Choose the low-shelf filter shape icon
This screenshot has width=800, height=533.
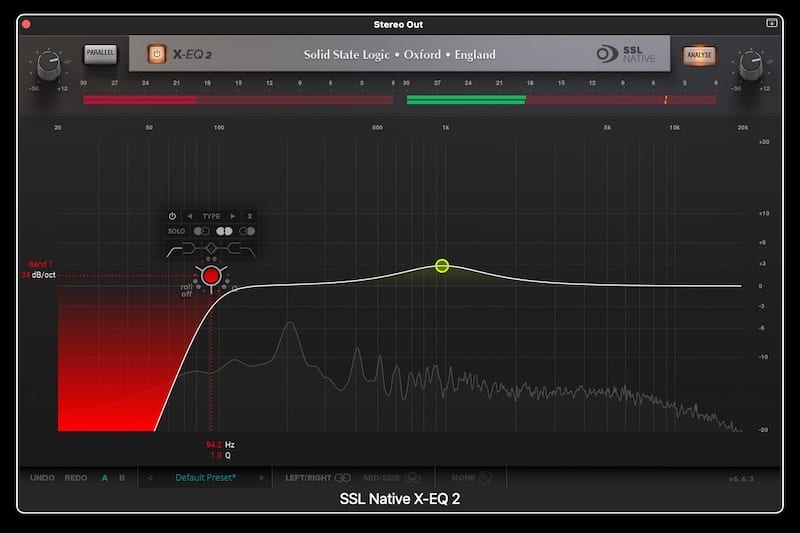(x=191, y=249)
